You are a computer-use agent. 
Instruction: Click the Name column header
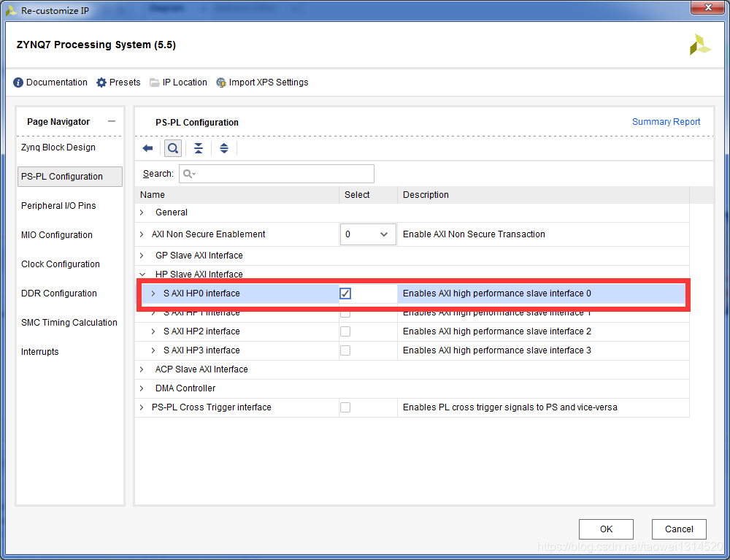click(x=237, y=195)
